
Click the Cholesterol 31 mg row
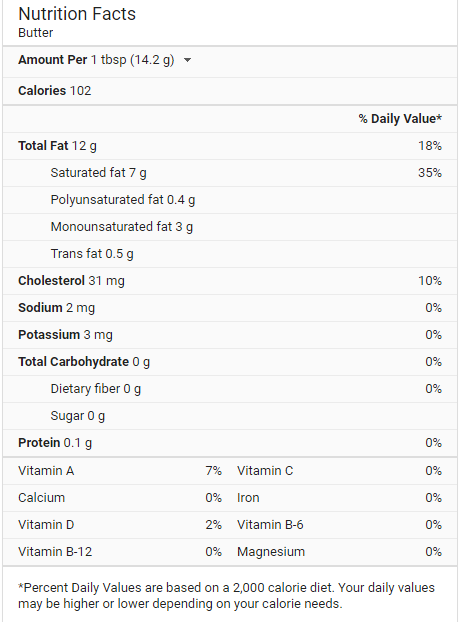point(230,281)
